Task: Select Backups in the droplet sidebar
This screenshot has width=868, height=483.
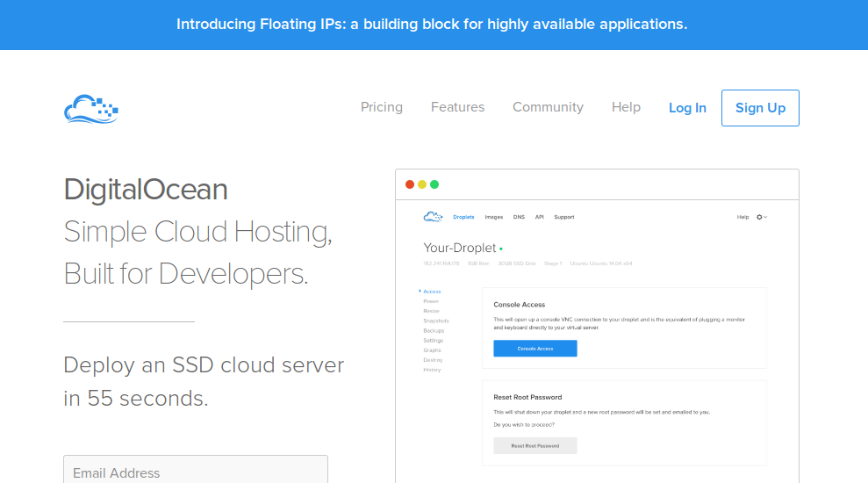Action: point(434,331)
